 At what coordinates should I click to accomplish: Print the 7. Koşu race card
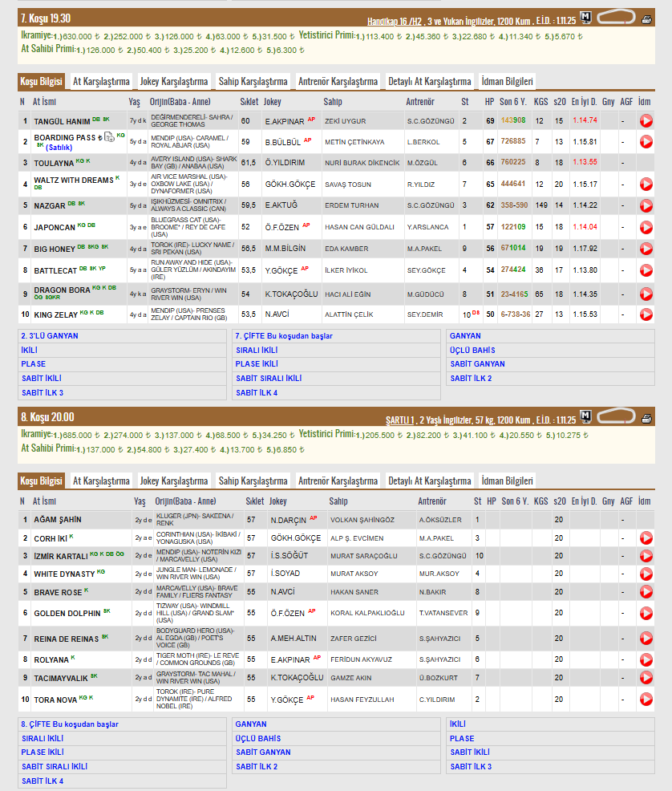[x=646, y=20]
